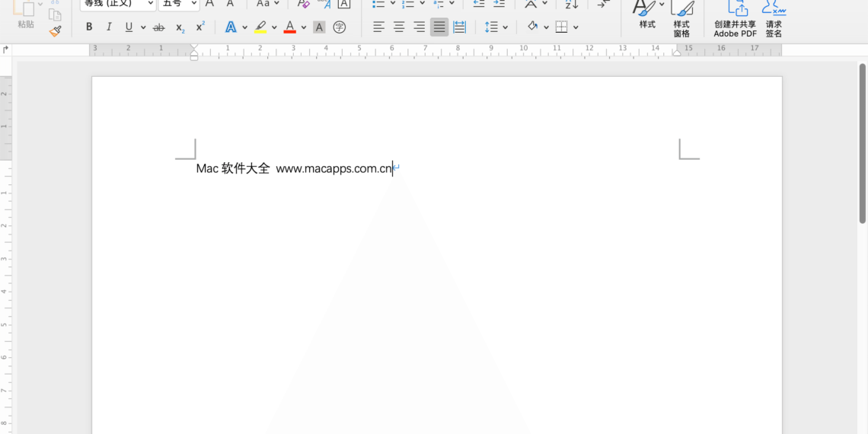Screen dimensions: 868x434
Task: Toggle Bold formatting
Action: [x=89, y=27]
